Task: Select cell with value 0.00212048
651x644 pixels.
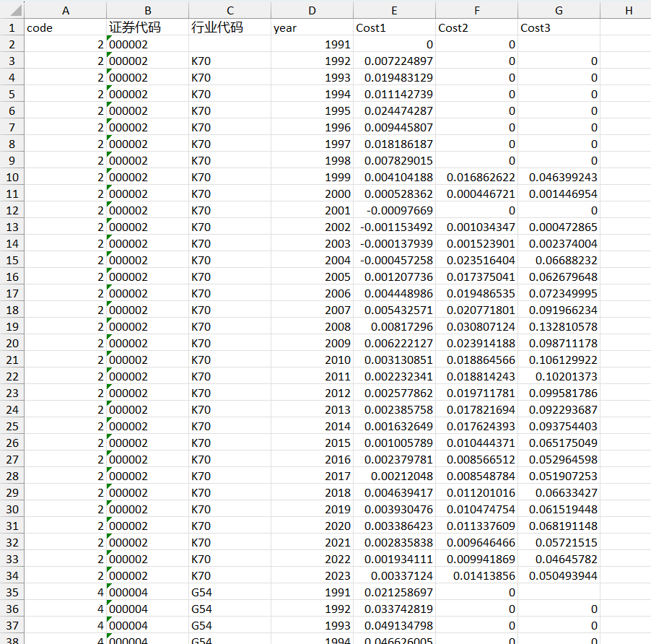Action: [394, 477]
